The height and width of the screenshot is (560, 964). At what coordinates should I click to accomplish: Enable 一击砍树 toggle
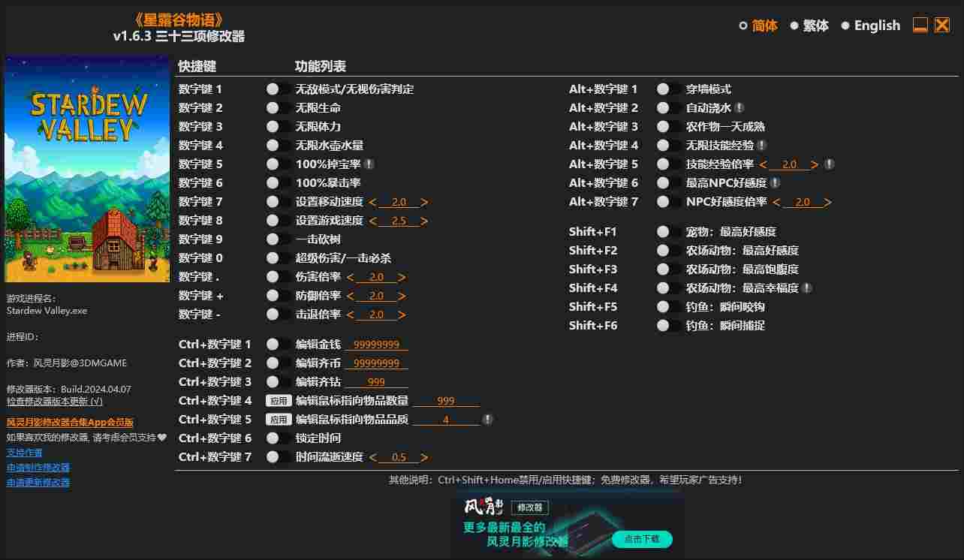279,239
